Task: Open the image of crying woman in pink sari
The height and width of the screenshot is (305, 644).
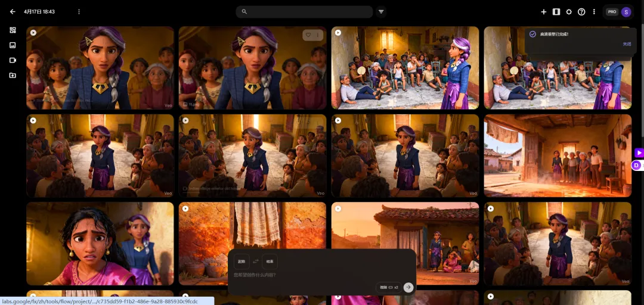Action: [x=100, y=244]
